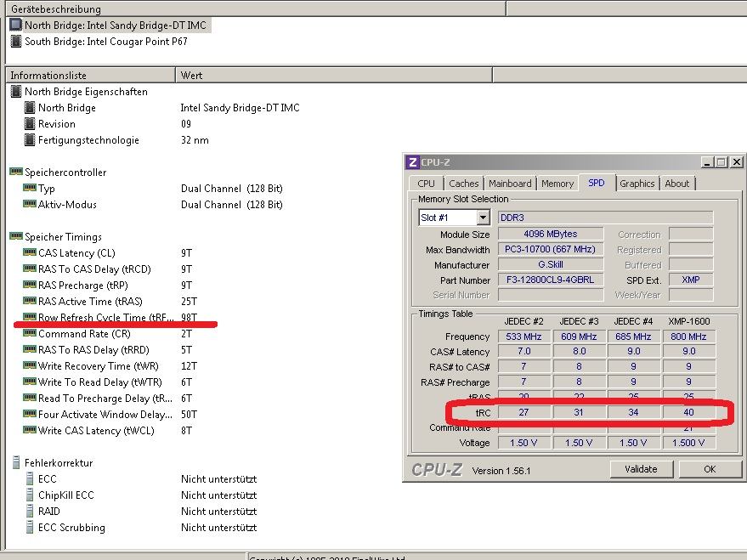Click the memory icon next to Aktiv-Modus
Screen dimensions: 747x560
30,204
